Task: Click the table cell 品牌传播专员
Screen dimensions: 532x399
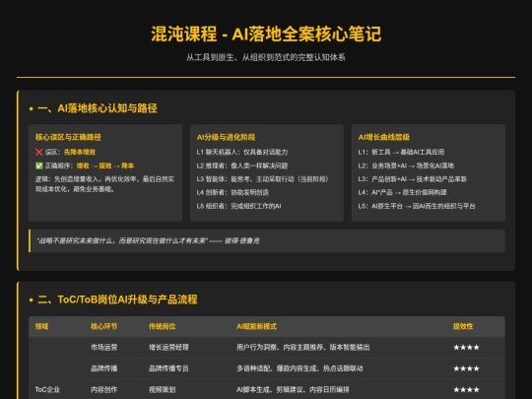Action: (x=168, y=368)
